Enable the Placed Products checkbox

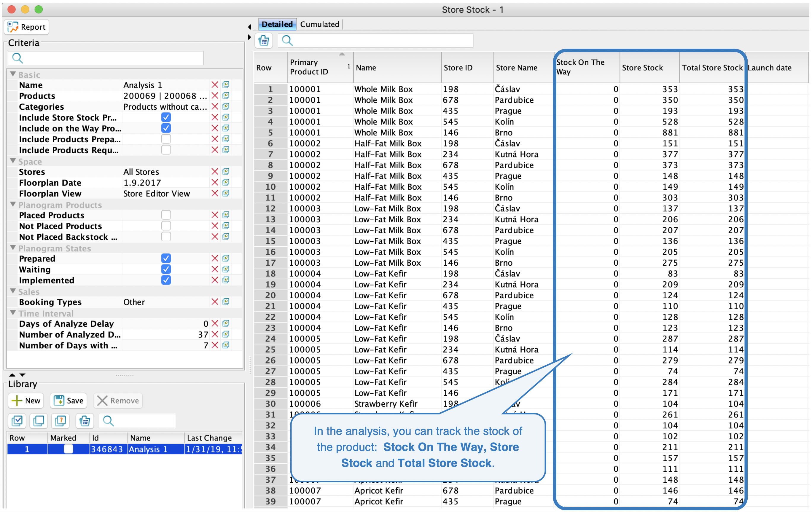pos(166,215)
